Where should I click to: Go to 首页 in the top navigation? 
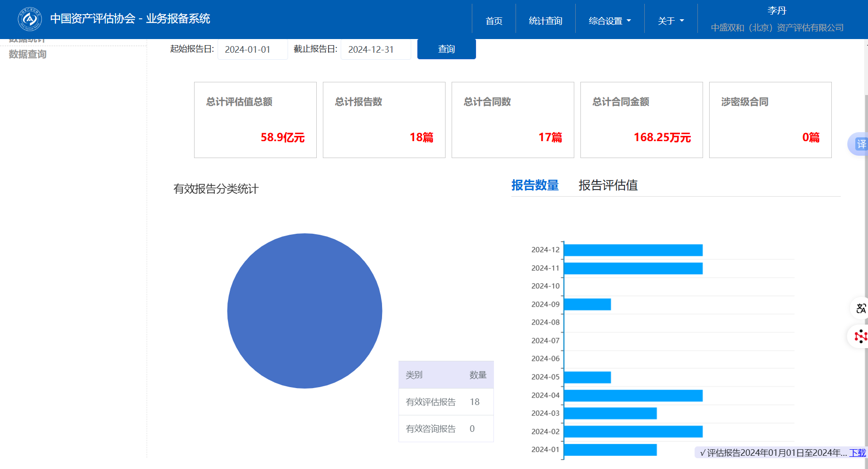tap(493, 21)
